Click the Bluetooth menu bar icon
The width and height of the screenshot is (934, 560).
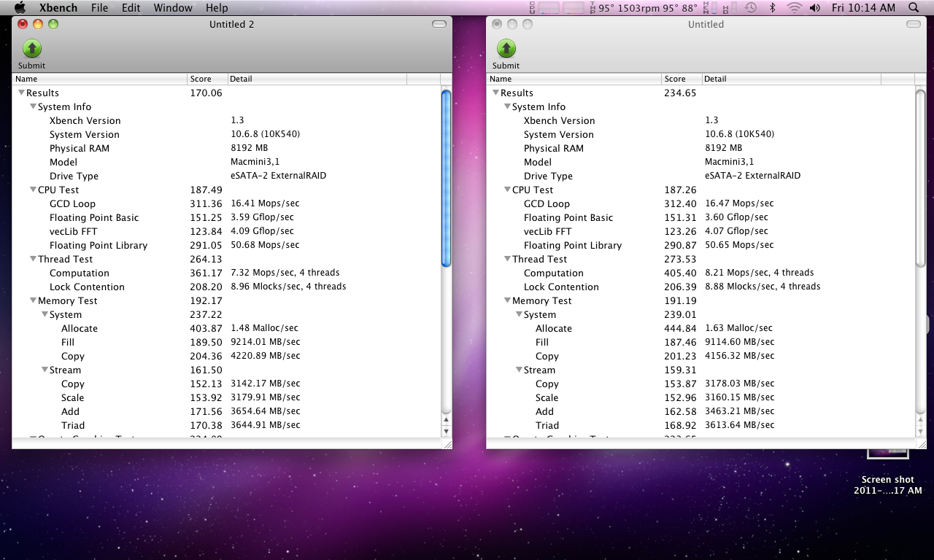point(773,7)
